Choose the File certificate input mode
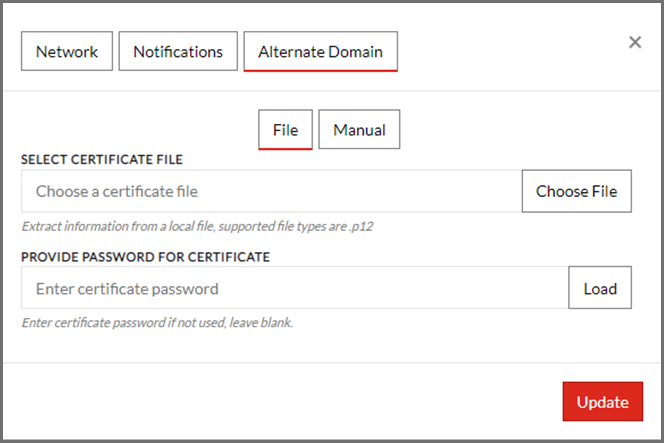Screen dimensions: 664x443 285,130
